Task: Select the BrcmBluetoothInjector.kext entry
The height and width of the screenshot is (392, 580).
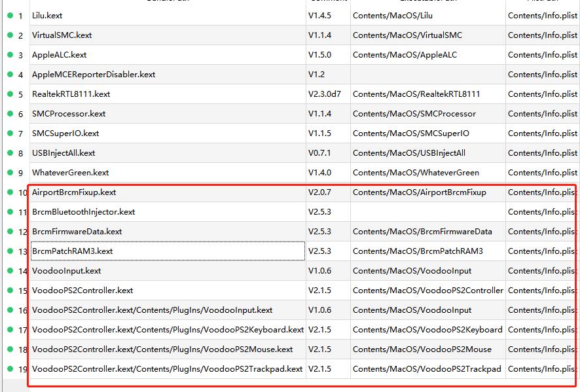Action: [168, 211]
